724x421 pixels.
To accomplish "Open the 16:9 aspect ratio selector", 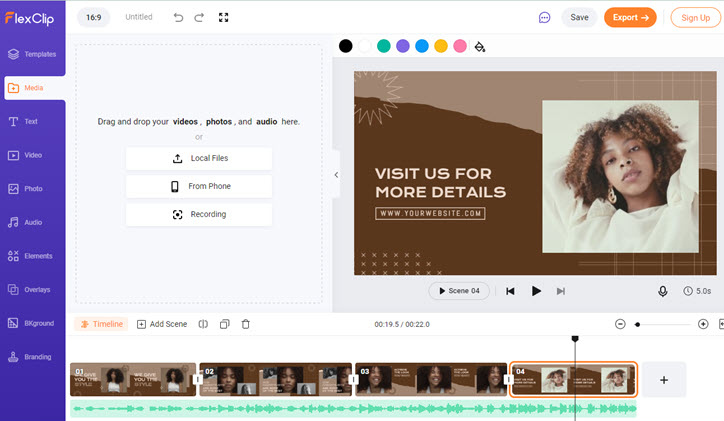I will point(93,17).
